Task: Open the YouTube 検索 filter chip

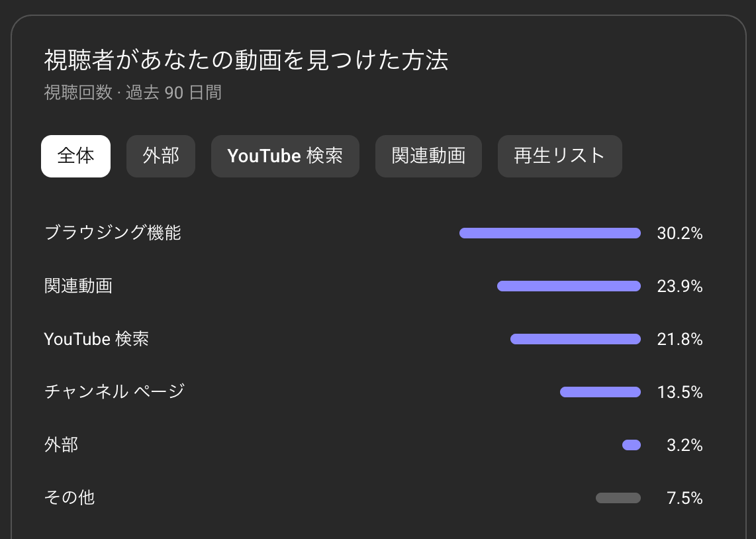Action: (x=285, y=156)
